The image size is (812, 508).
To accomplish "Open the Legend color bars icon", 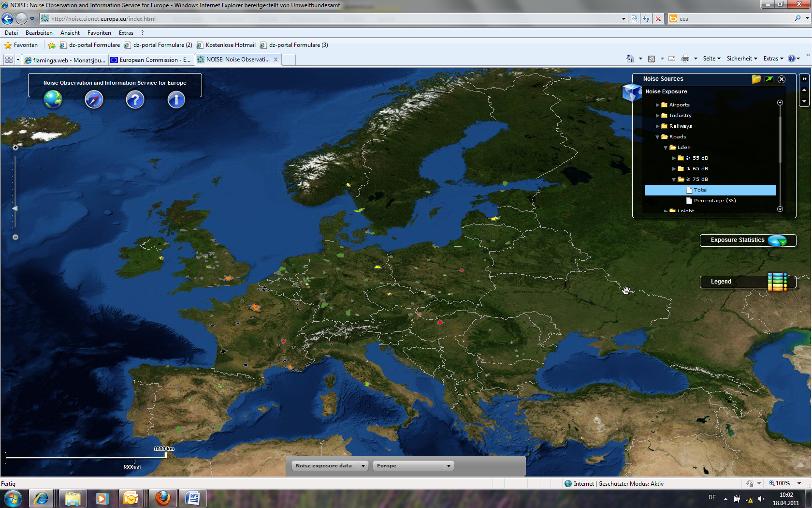I will coord(778,282).
